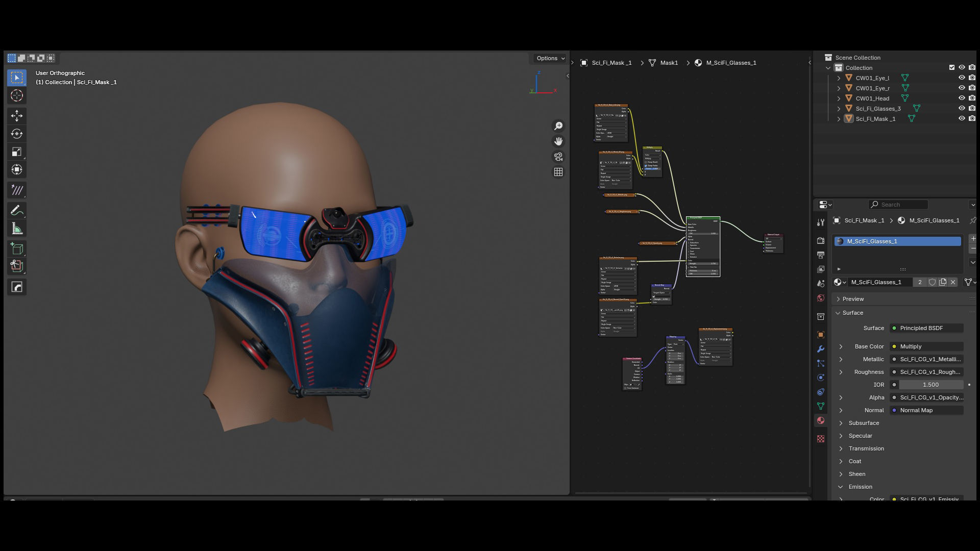
Task: Select the Transform tool
Action: pos(17,169)
